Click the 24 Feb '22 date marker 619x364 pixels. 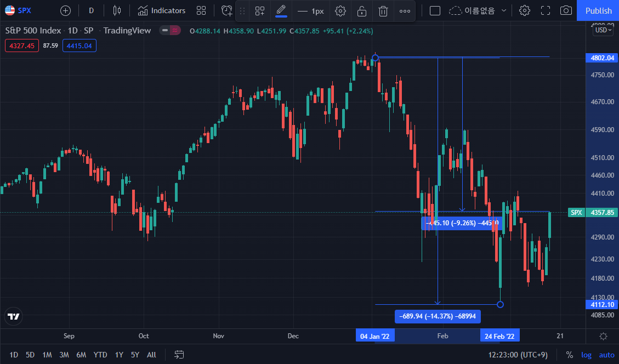(499, 336)
